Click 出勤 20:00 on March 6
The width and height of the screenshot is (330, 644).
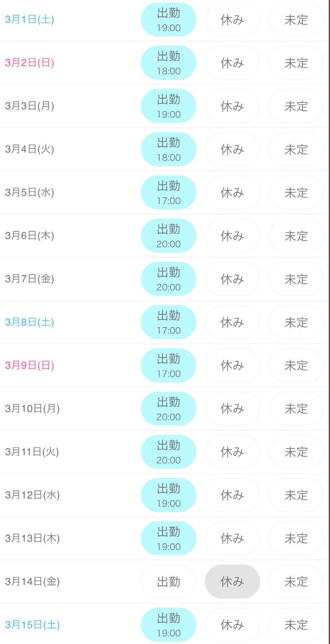coord(168,236)
